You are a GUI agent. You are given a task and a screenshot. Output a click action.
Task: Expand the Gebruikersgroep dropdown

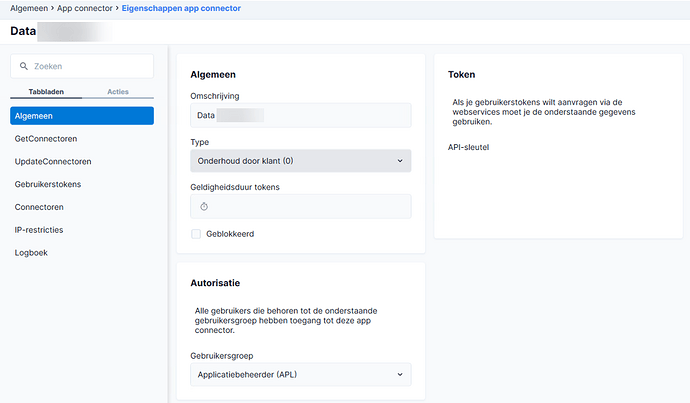pyautogui.click(x=300, y=374)
